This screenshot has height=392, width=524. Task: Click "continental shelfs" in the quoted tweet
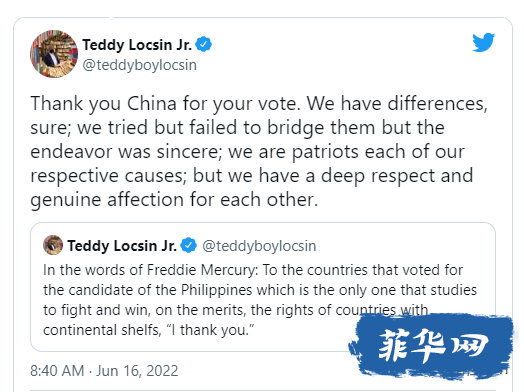tap(102, 330)
